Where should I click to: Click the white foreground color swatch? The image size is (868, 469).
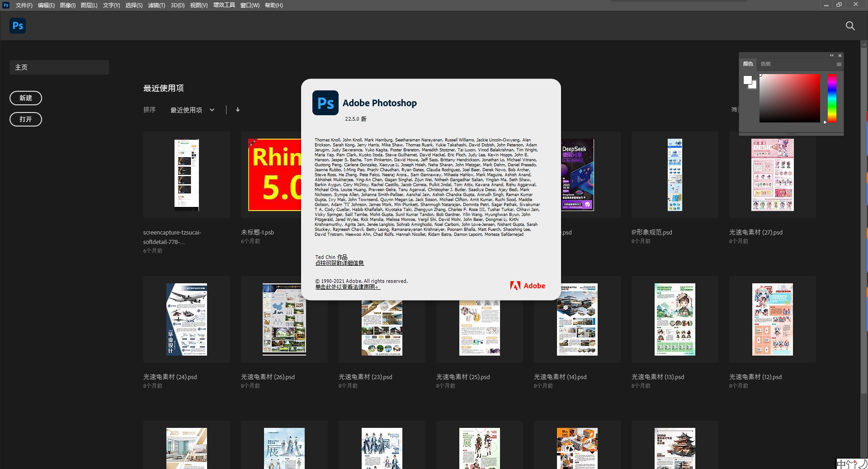(747, 80)
